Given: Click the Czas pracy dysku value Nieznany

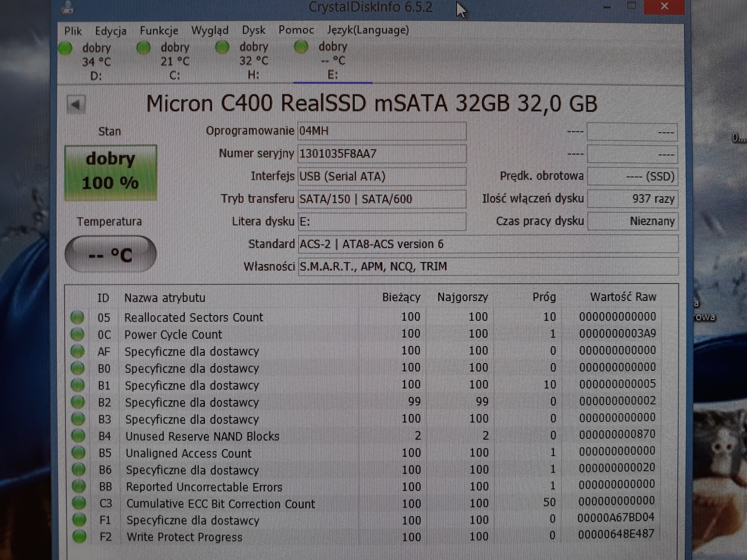Looking at the screenshot, I should pyautogui.click(x=633, y=221).
